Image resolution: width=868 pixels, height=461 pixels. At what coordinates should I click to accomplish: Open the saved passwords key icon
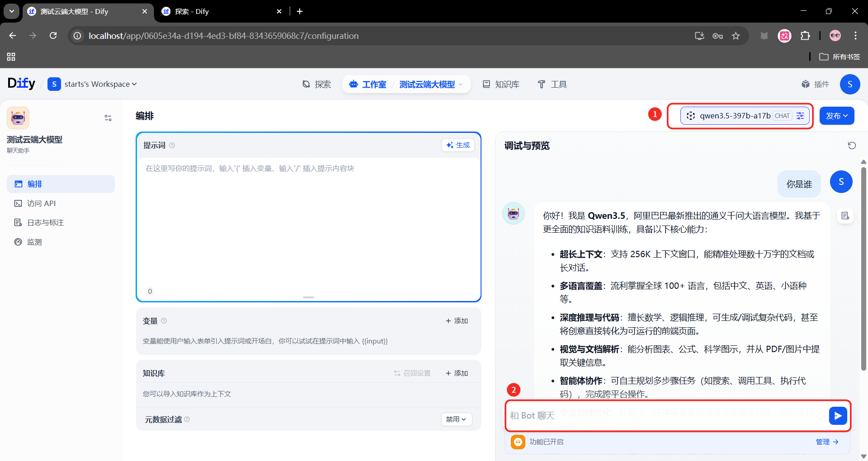click(717, 36)
